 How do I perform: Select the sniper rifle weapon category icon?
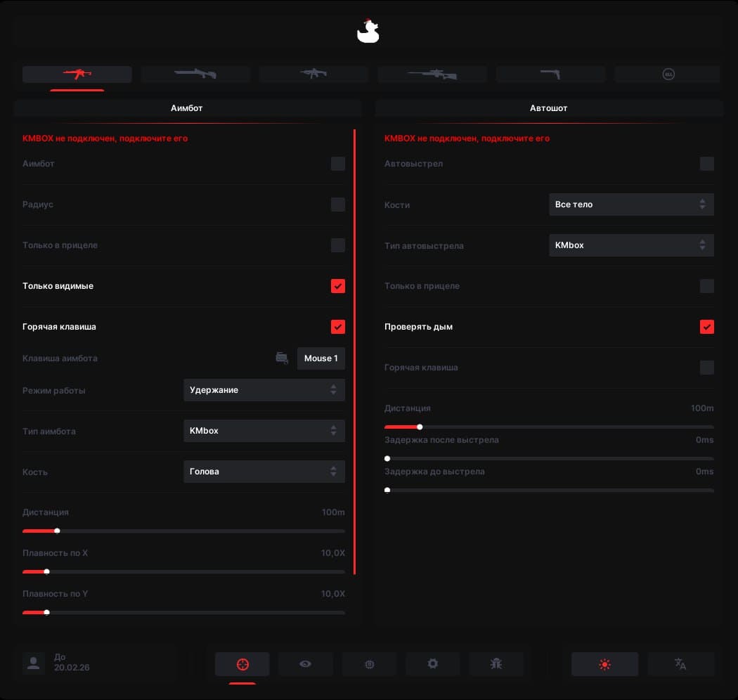[x=432, y=74]
